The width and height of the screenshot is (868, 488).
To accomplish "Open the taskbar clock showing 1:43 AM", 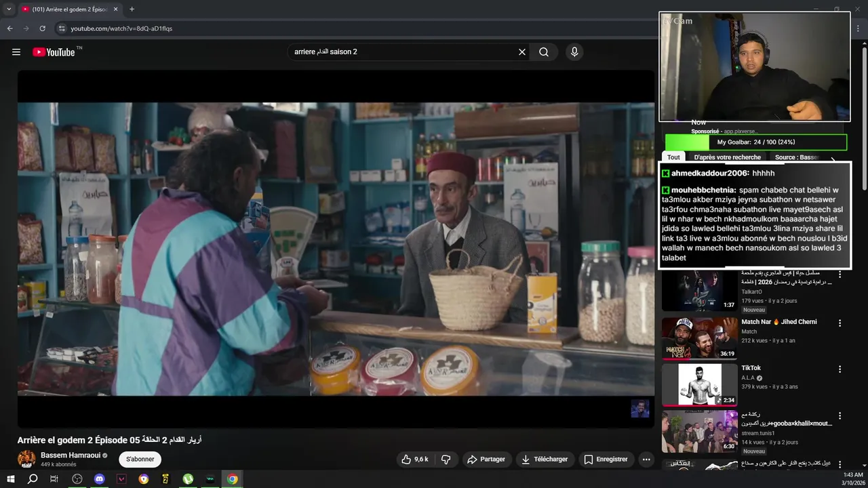I will [852, 479].
